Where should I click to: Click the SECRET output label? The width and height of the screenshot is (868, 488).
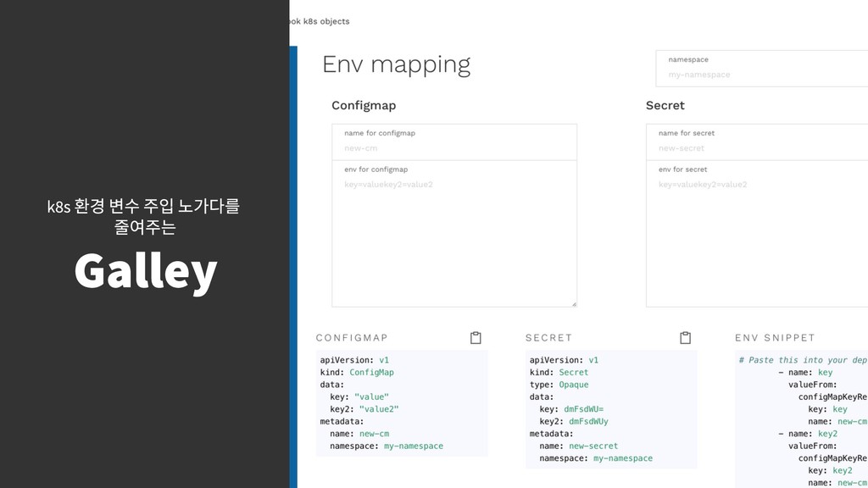(548, 337)
